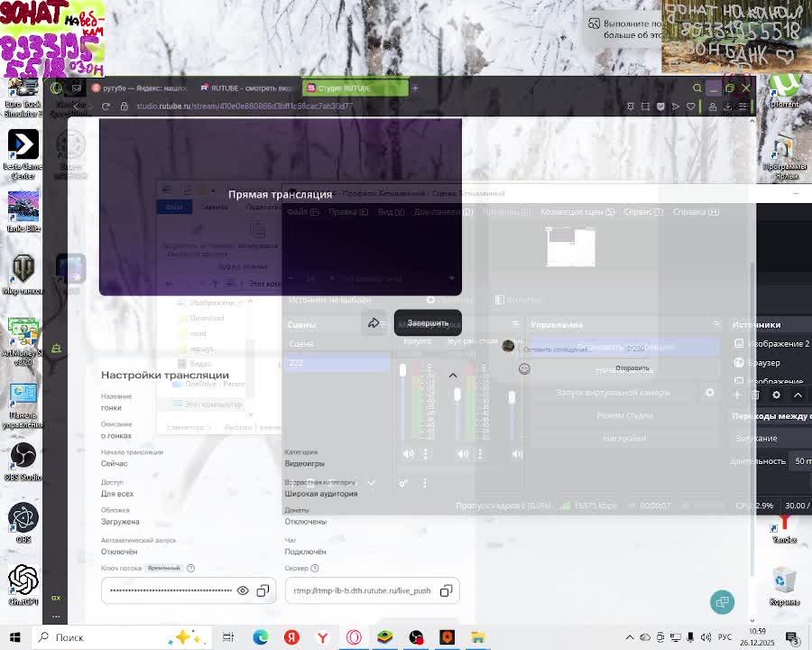Adjust Браузер volume slider in OBS mixer
The height and width of the screenshot is (650, 812).
403,402
